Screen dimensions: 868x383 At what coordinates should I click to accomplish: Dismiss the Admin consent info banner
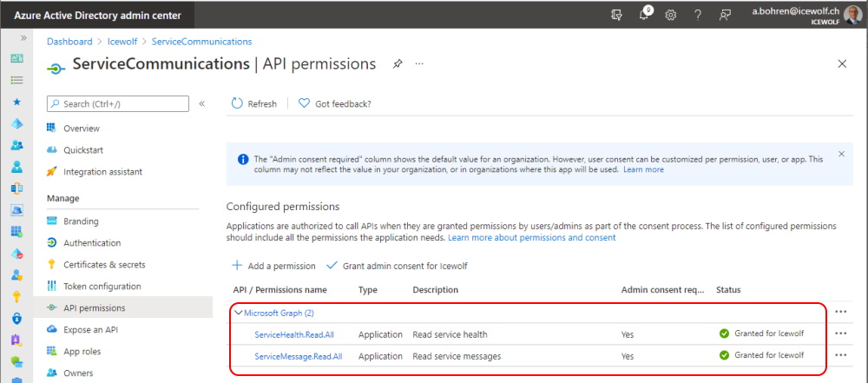pos(841,154)
